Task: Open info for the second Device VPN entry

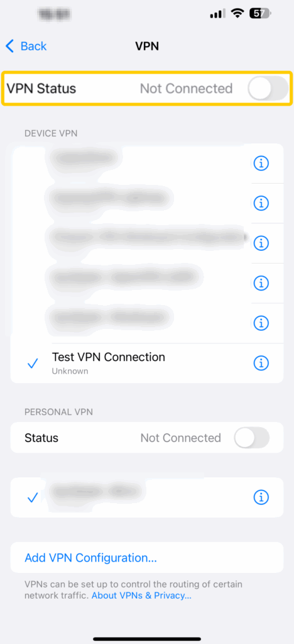Action: click(261, 203)
